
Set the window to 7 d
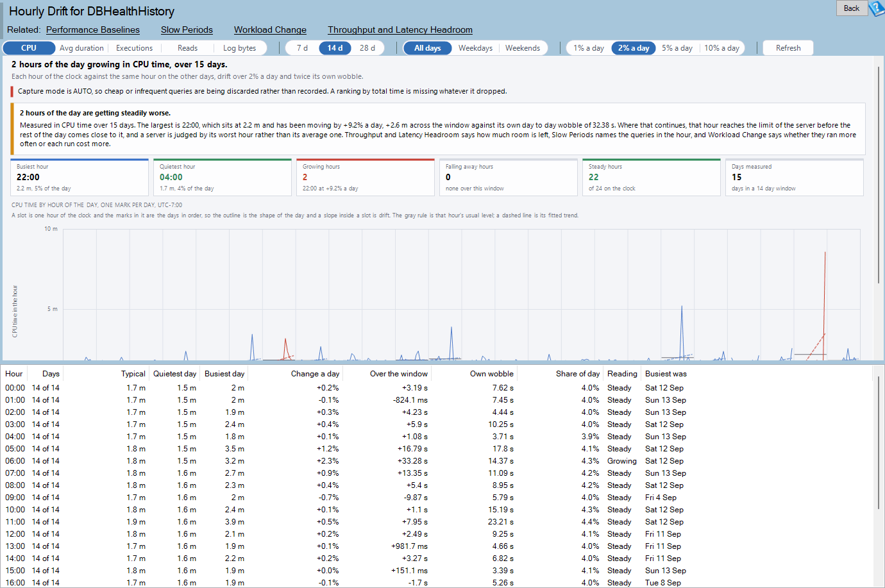click(302, 48)
